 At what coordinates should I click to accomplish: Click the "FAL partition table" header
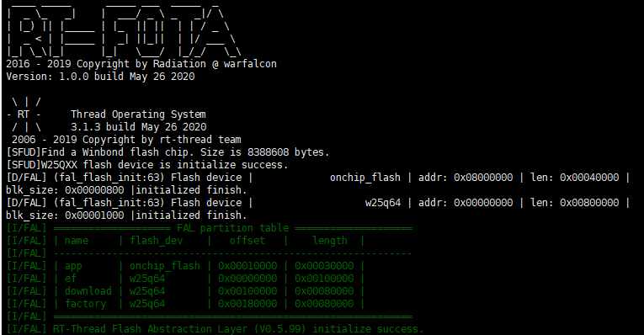click(233, 228)
